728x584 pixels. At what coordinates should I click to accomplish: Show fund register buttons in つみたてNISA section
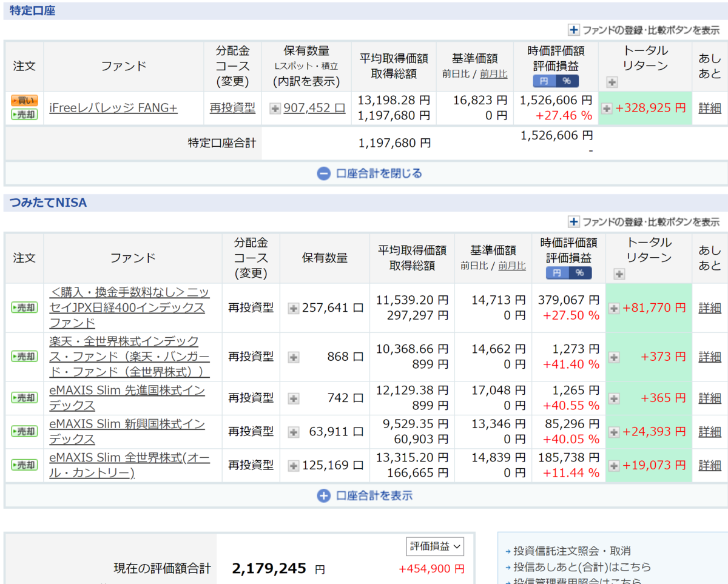coord(644,221)
